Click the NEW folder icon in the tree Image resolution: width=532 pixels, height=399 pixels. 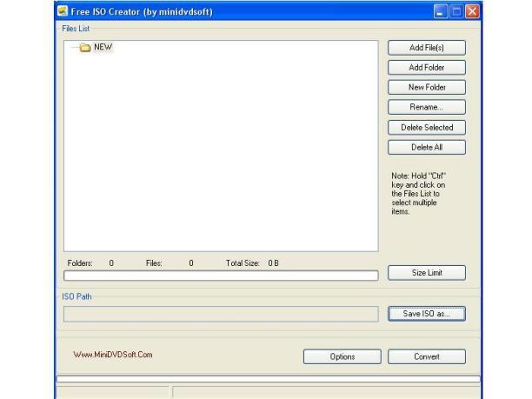[85, 48]
